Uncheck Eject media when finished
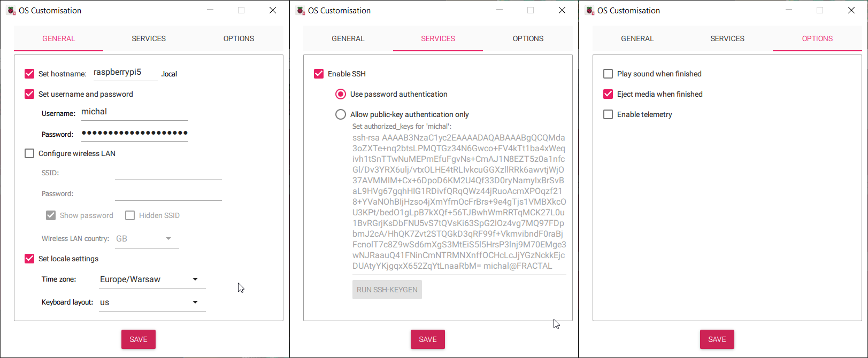Screen dimensions: 868x358 coord(608,94)
